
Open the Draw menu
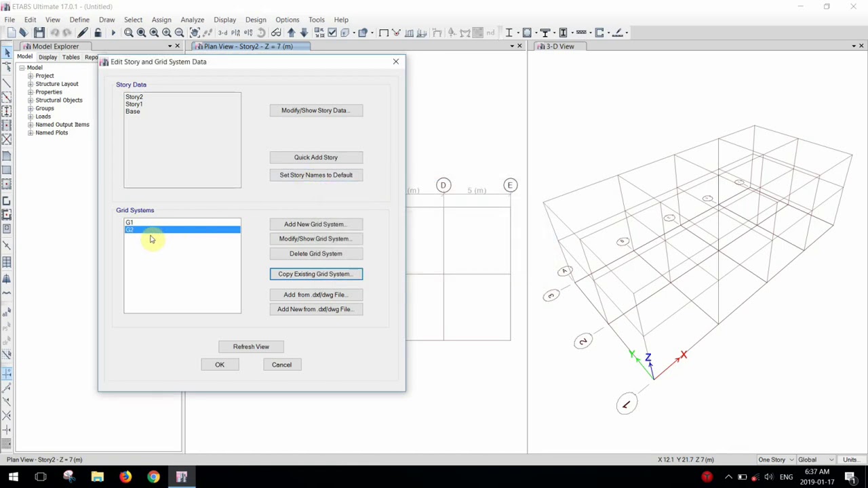click(x=106, y=20)
